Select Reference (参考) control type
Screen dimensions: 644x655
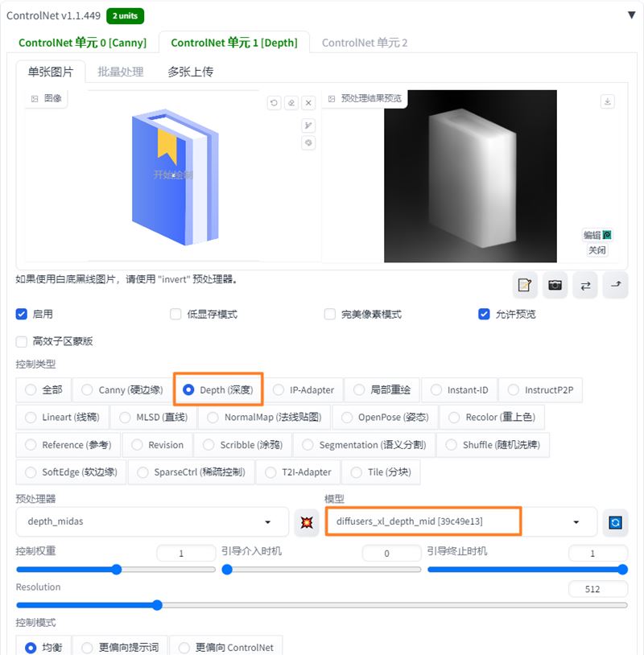pos(68,445)
